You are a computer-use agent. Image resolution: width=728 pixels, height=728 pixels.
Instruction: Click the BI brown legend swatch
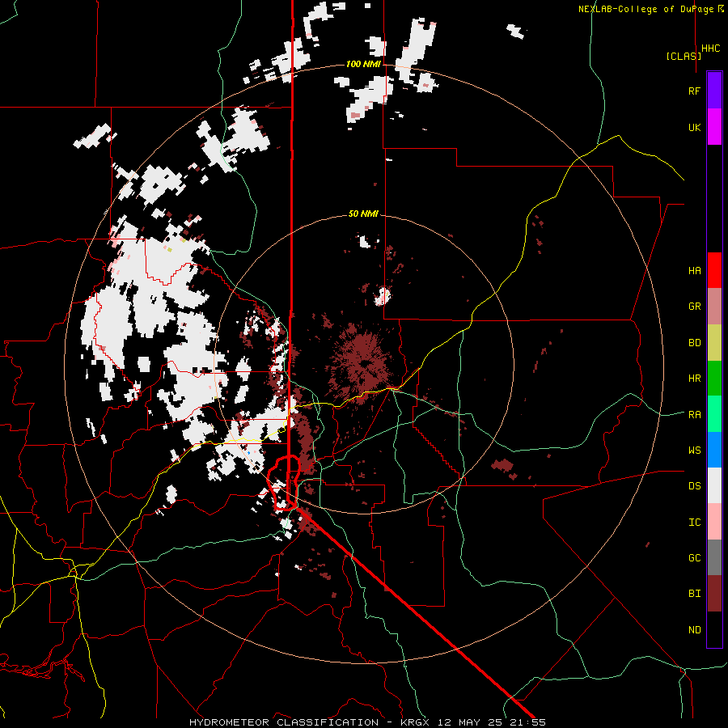(714, 594)
